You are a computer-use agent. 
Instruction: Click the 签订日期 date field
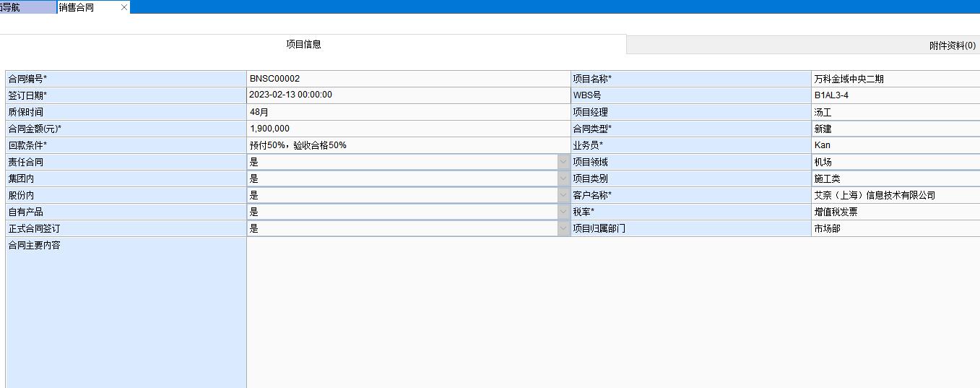pyautogui.click(x=408, y=95)
